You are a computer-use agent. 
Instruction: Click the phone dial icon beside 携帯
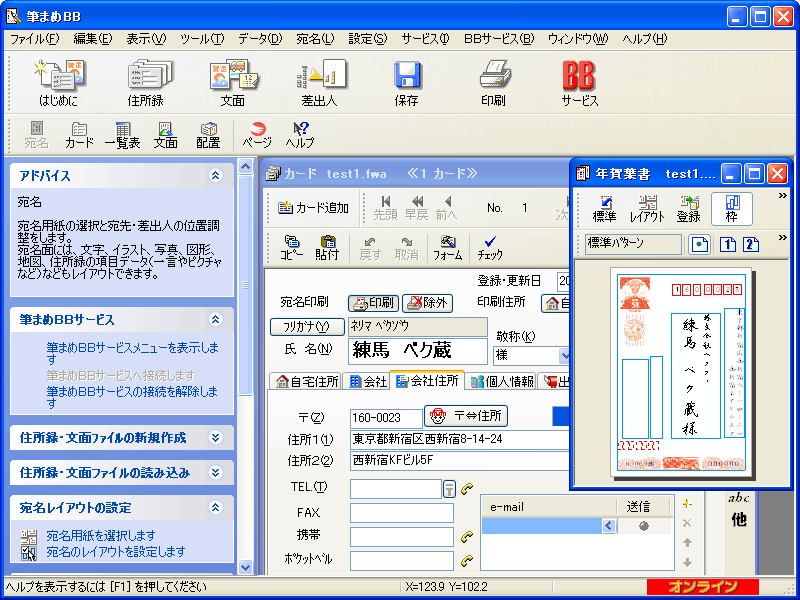(467, 537)
